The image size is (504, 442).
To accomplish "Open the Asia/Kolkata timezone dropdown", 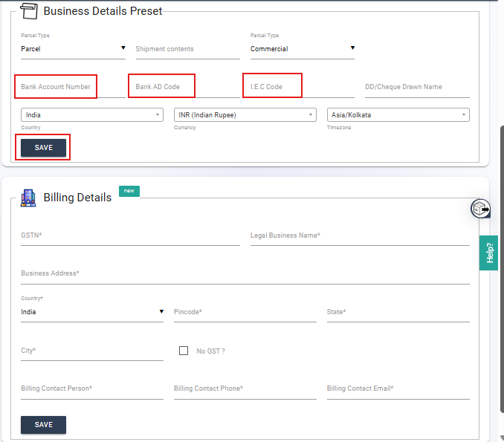I will click(x=398, y=114).
